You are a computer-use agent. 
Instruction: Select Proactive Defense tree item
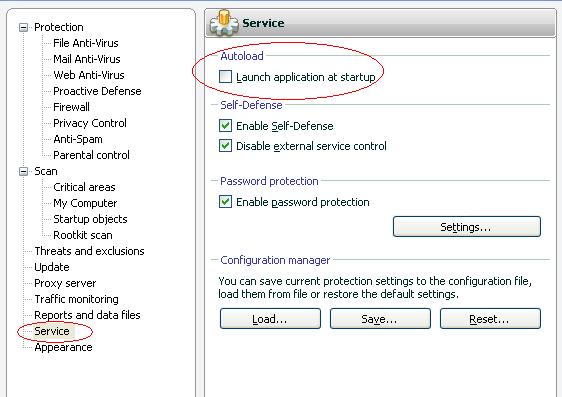click(97, 91)
